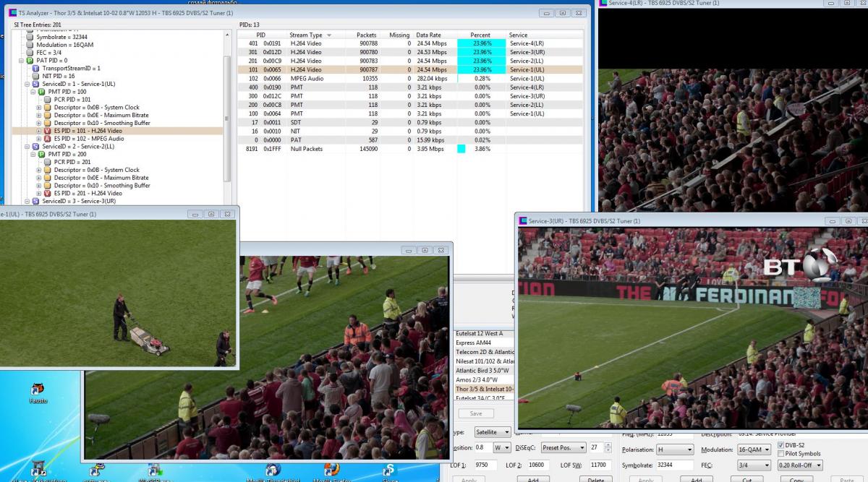Select the green P icon beside PAT PID = 0
The width and height of the screenshot is (868, 482).
point(31,61)
